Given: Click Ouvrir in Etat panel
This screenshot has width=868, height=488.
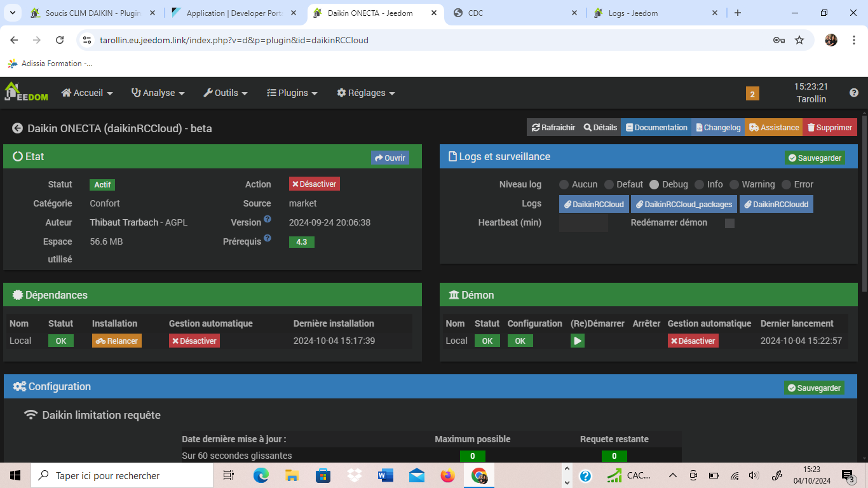Looking at the screenshot, I should pyautogui.click(x=390, y=158).
